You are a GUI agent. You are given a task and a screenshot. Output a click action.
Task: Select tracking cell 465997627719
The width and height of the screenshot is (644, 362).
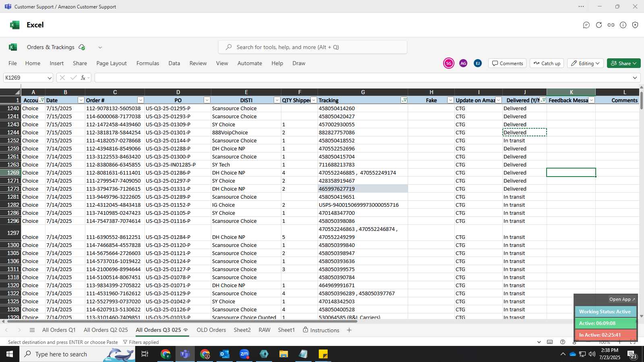[363, 189]
